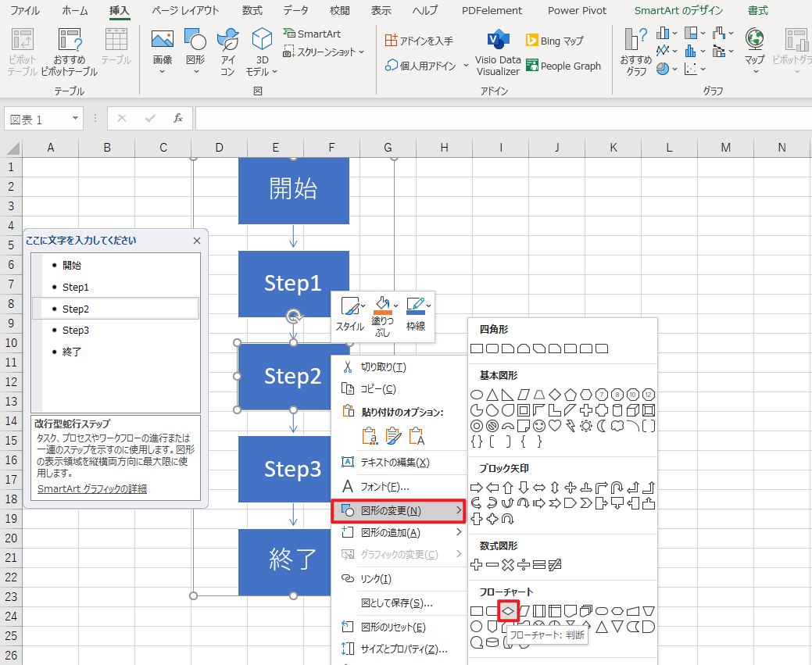Click the select-all corner of the worksheet
812x665 pixels.
pos(13,148)
